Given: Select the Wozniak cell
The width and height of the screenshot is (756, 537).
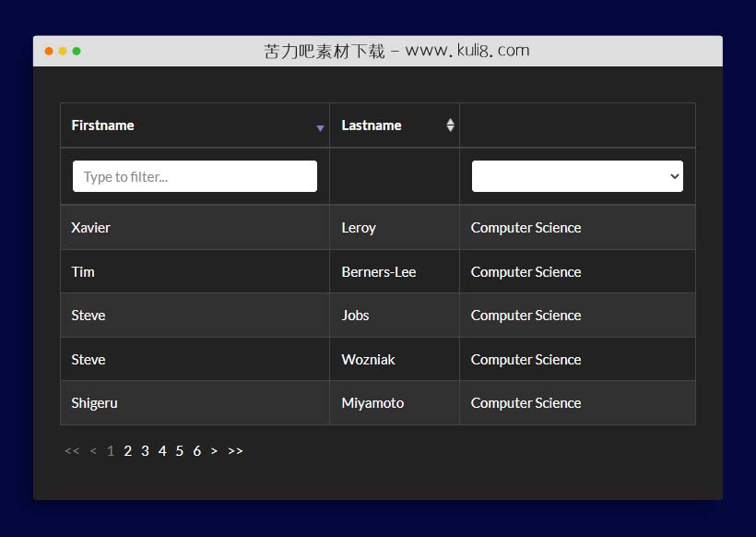Looking at the screenshot, I should coord(368,360).
